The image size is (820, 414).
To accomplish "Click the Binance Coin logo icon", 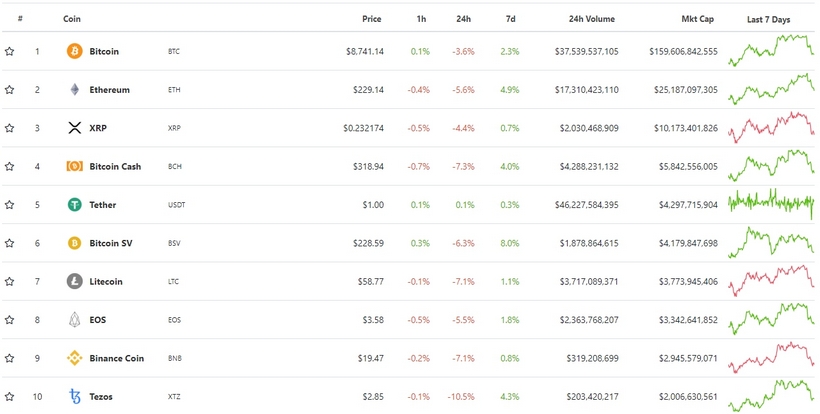I will [75, 358].
